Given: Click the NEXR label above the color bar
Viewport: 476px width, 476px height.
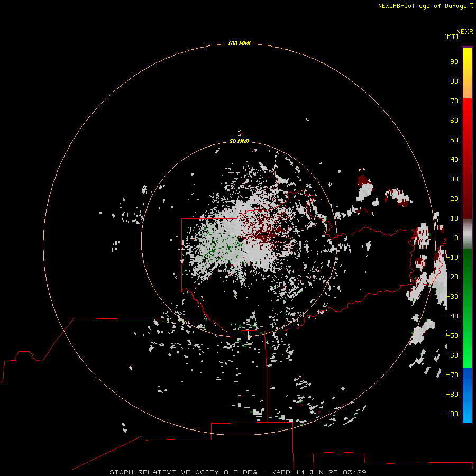Looking at the screenshot, I should click(465, 32).
